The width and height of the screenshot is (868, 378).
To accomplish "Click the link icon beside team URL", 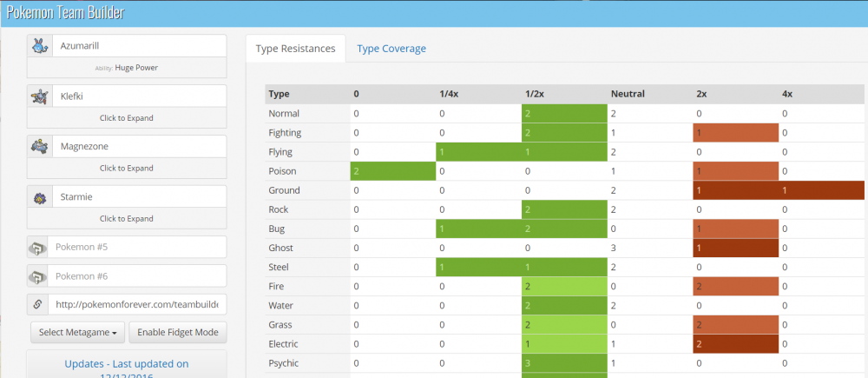I will (38, 305).
